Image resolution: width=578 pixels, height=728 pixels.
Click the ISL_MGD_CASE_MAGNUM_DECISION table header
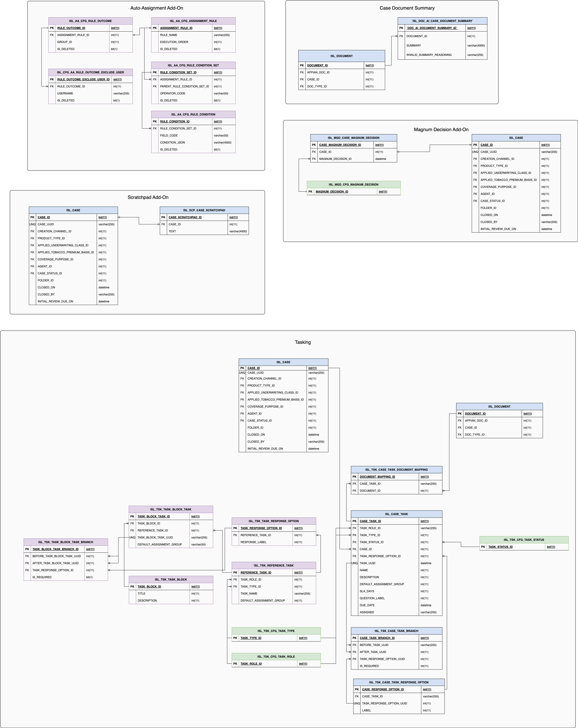point(354,138)
